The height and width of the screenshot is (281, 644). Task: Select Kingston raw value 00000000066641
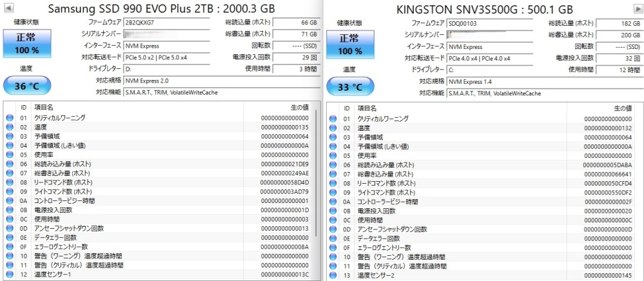pyautogui.click(x=607, y=174)
